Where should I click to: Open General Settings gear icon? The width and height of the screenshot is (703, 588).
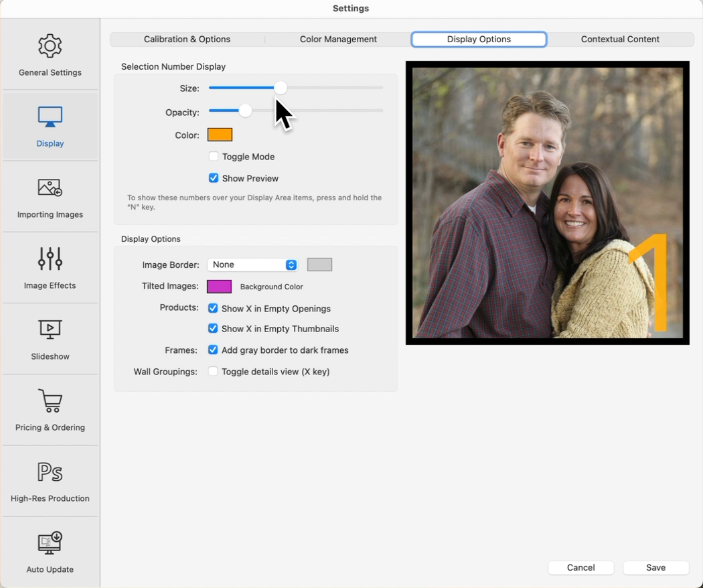(50, 46)
